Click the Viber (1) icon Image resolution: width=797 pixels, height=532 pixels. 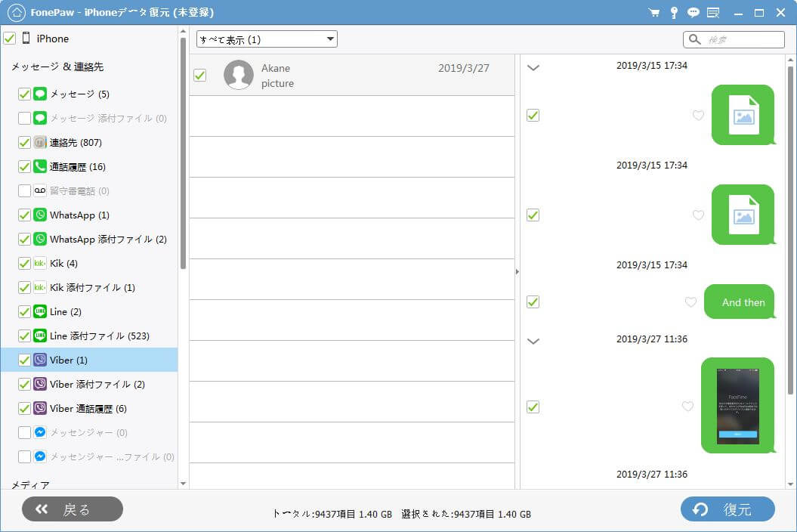[40, 360]
